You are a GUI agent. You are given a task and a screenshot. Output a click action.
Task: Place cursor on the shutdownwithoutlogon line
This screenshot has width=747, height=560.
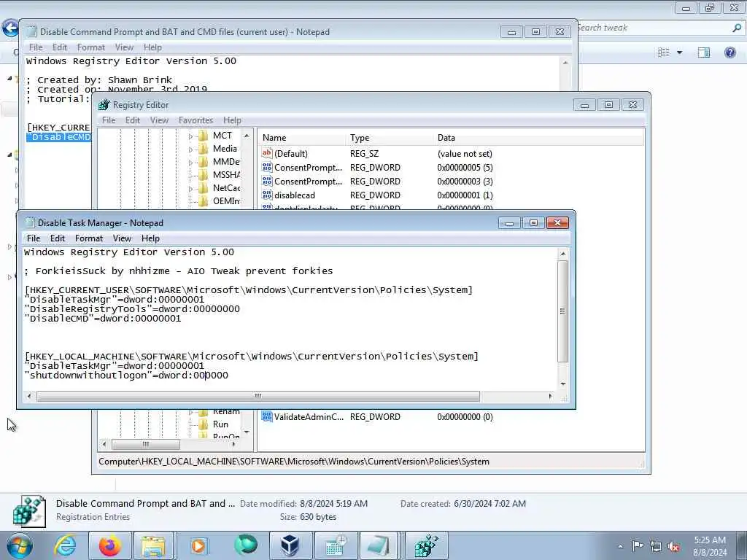click(126, 376)
